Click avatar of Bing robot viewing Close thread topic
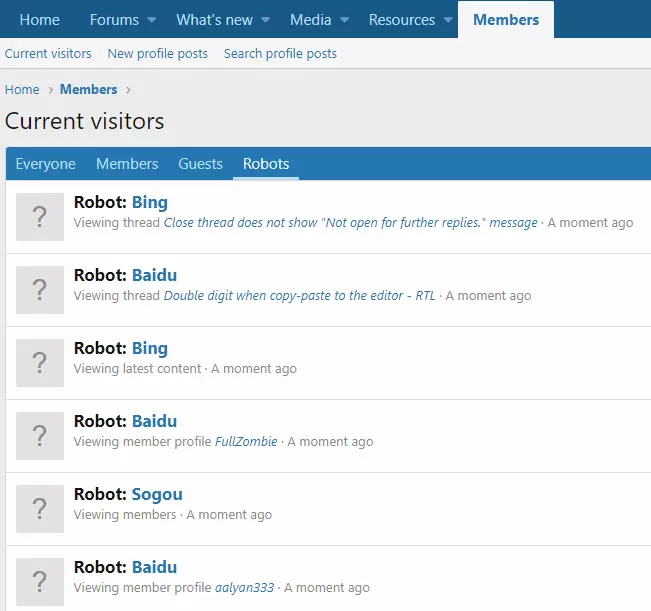Image resolution: width=651 pixels, height=611 pixels. (x=40, y=217)
